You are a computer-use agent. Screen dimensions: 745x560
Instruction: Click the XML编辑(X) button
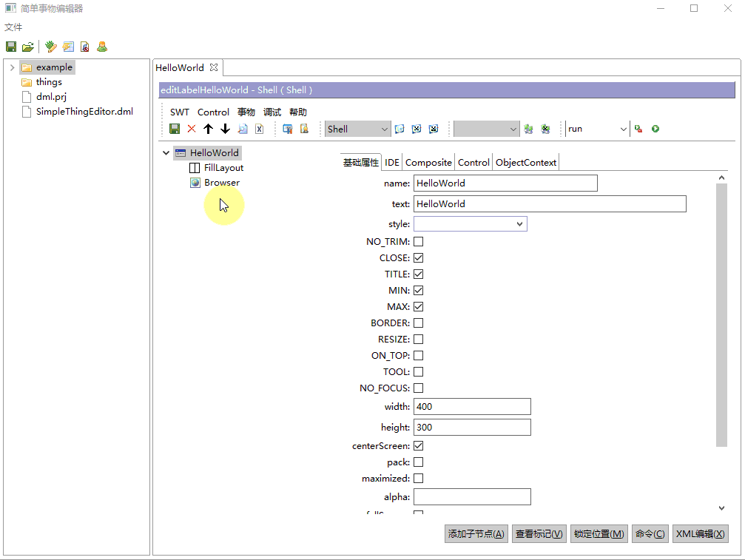(700, 534)
